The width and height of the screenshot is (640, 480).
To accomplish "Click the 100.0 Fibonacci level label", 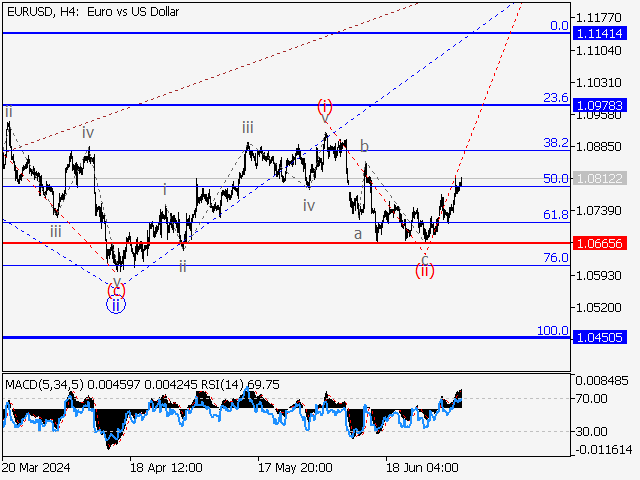I will 553,331.
